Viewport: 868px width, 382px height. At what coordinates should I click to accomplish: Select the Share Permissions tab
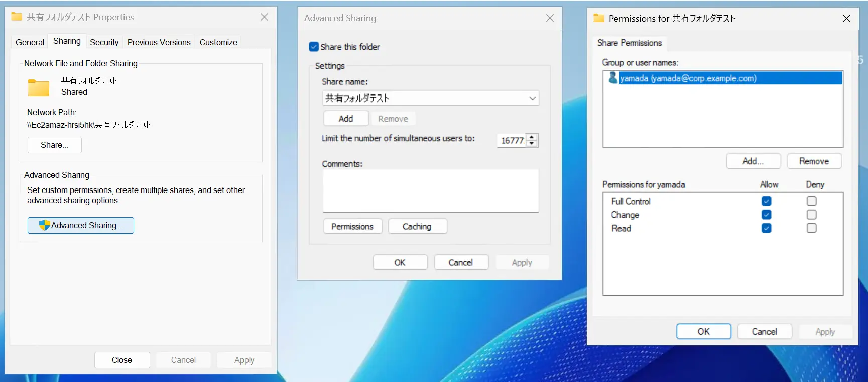pyautogui.click(x=630, y=43)
